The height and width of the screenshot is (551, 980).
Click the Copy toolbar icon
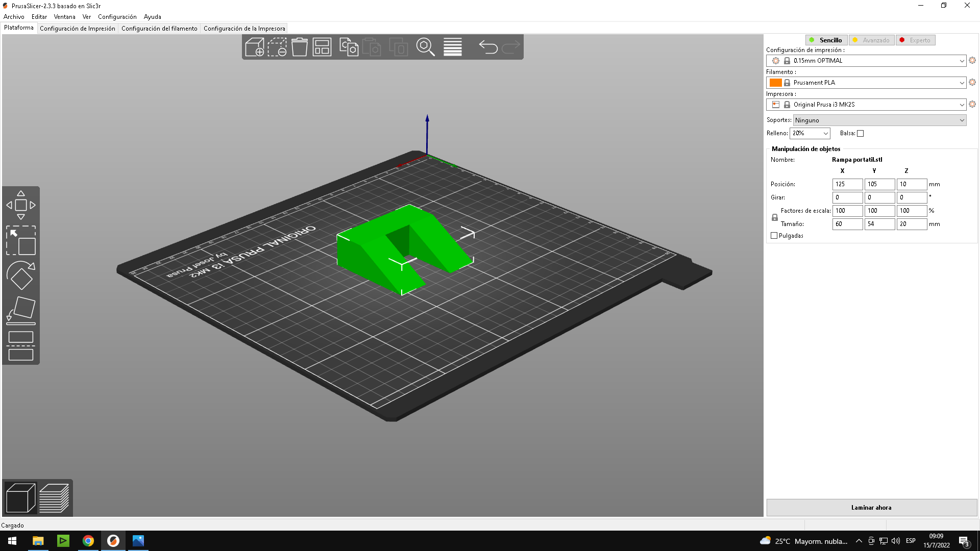click(x=349, y=47)
